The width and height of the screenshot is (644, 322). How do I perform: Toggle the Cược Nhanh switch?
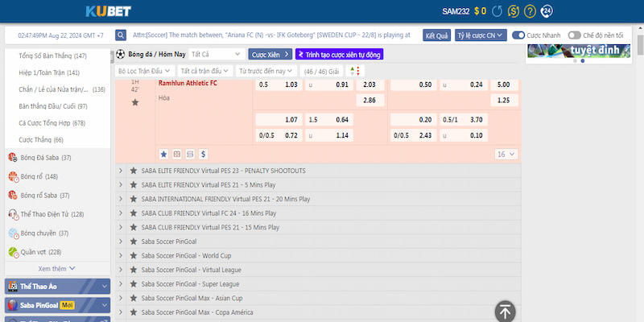tap(518, 35)
